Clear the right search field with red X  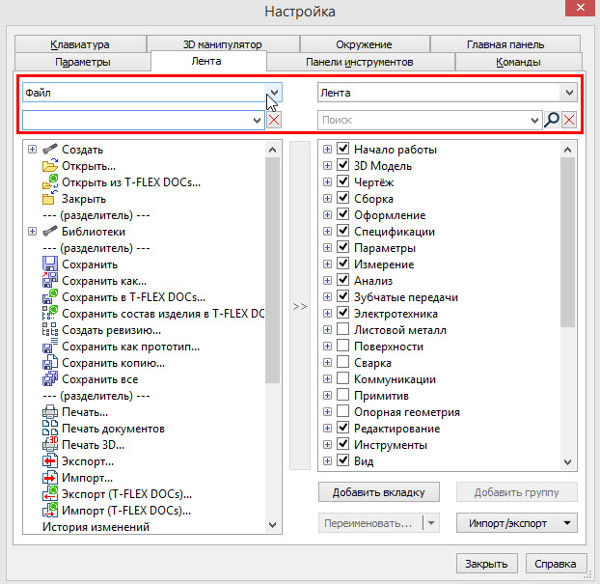point(569,120)
